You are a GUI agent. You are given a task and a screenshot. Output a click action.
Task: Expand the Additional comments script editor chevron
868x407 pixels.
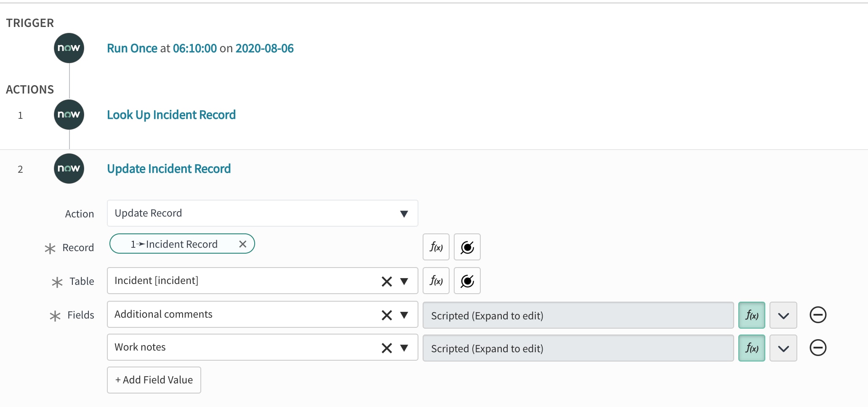point(783,315)
